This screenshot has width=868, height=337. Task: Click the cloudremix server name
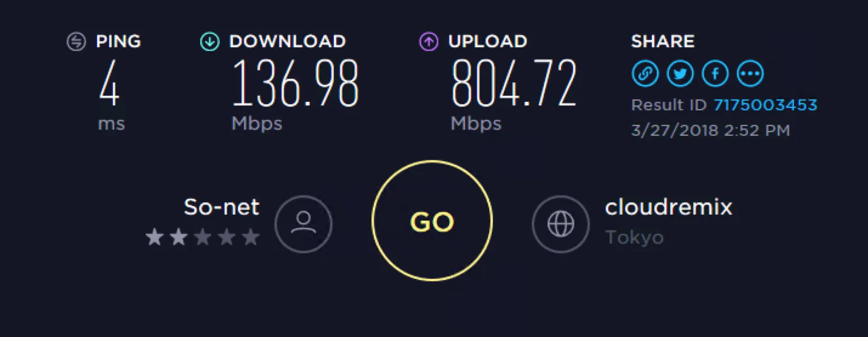click(669, 207)
